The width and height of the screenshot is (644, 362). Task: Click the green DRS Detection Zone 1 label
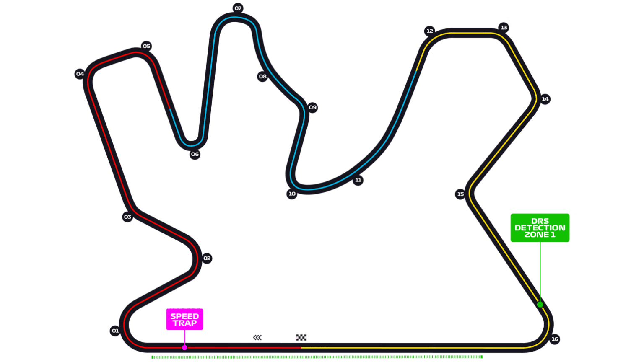click(540, 228)
